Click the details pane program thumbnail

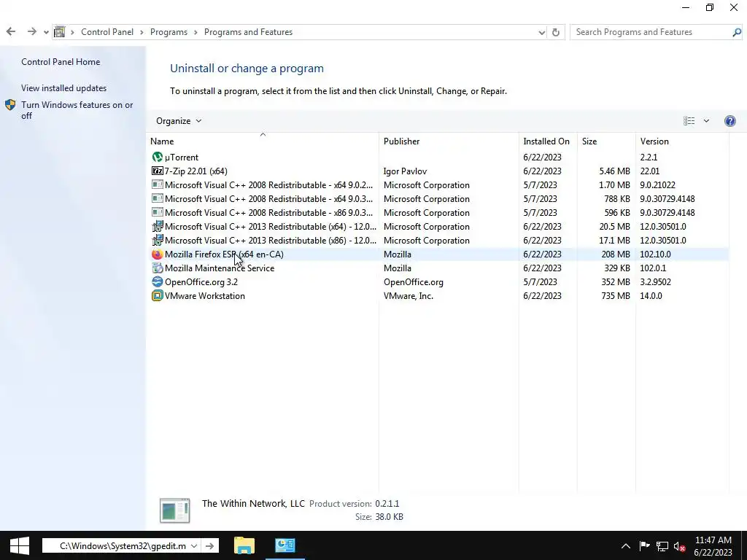175,510
